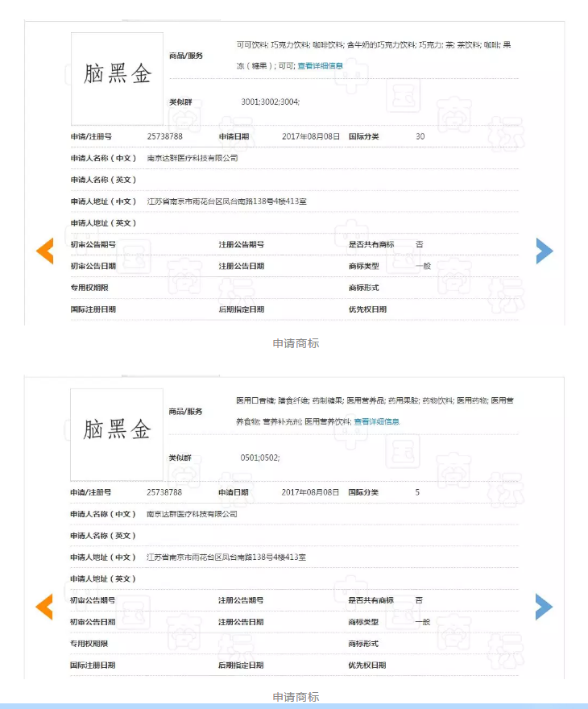This screenshot has height=709, width=588.
Task: Select applicant 南京达群医疗科技有限公司 in class 5 record
Action: 192,514
